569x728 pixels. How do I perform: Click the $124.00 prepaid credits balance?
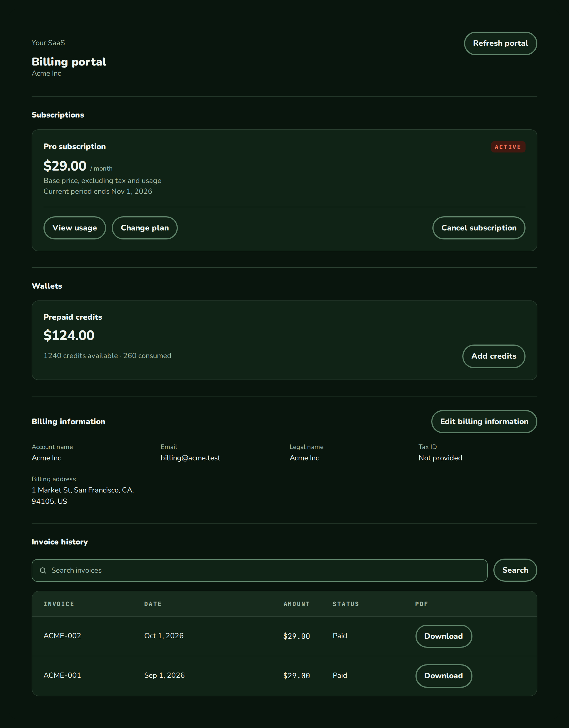[69, 335]
